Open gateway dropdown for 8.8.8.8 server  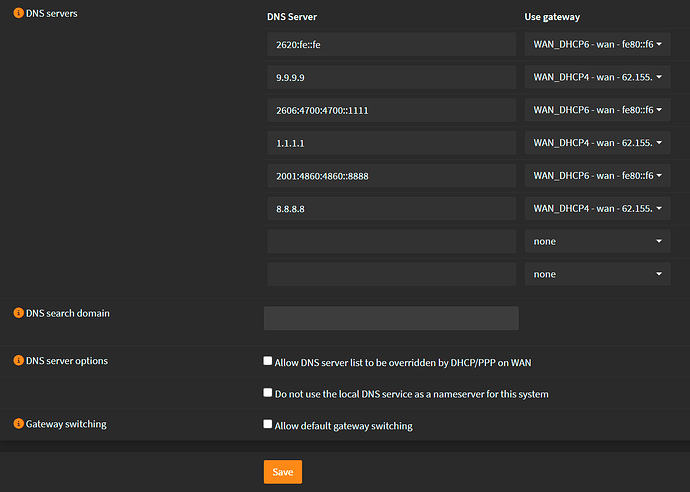[597, 208]
